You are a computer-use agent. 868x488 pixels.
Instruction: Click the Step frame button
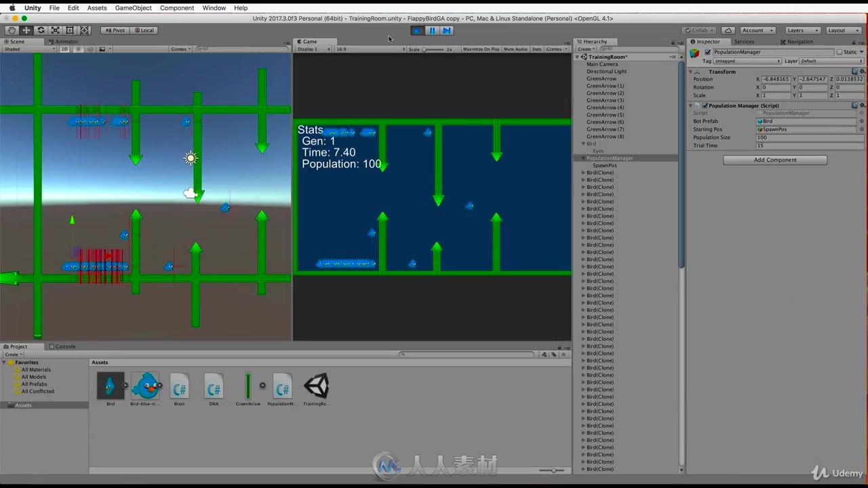[447, 30]
